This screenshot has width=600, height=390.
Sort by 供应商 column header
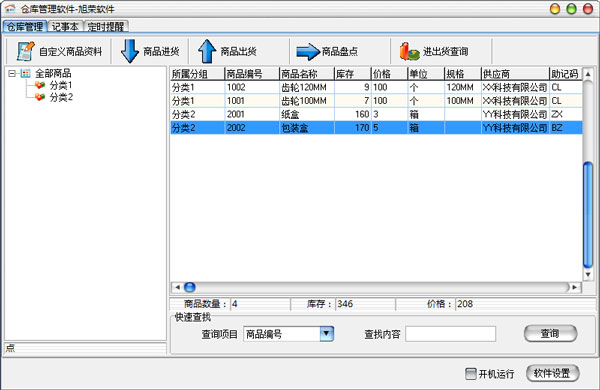click(515, 73)
